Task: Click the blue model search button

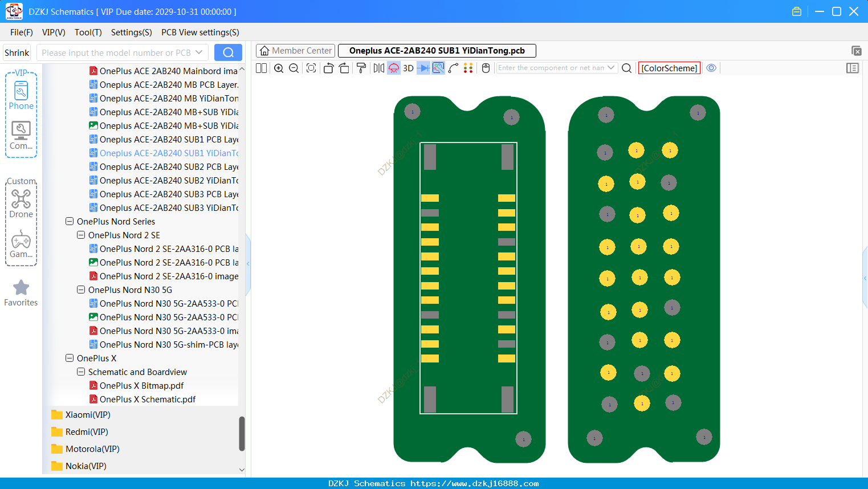Action: (x=228, y=52)
